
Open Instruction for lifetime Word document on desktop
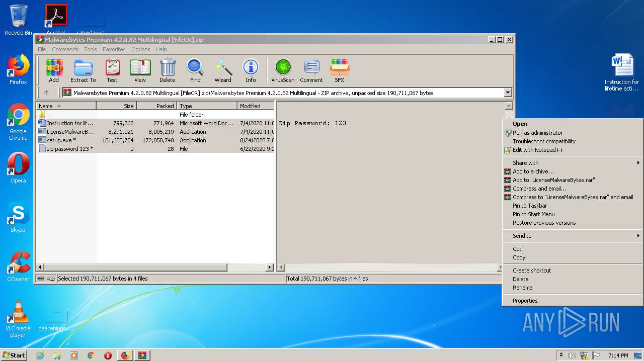click(622, 72)
